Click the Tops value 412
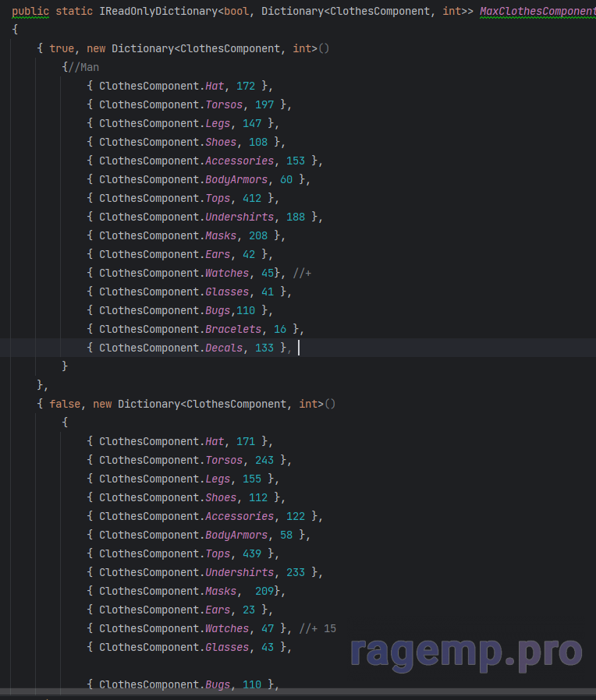Viewport: 596px width, 700px height. pyautogui.click(x=252, y=198)
